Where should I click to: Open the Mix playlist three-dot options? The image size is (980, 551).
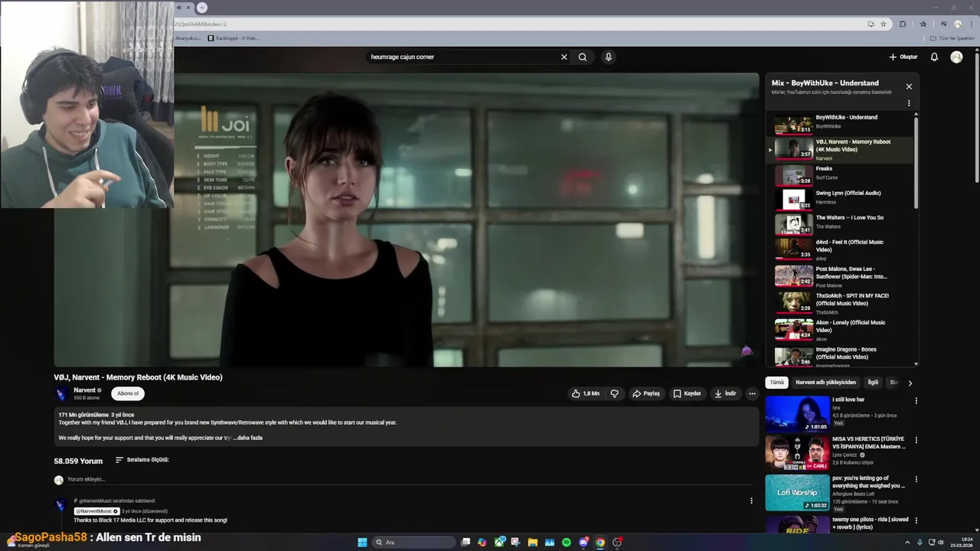909,103
